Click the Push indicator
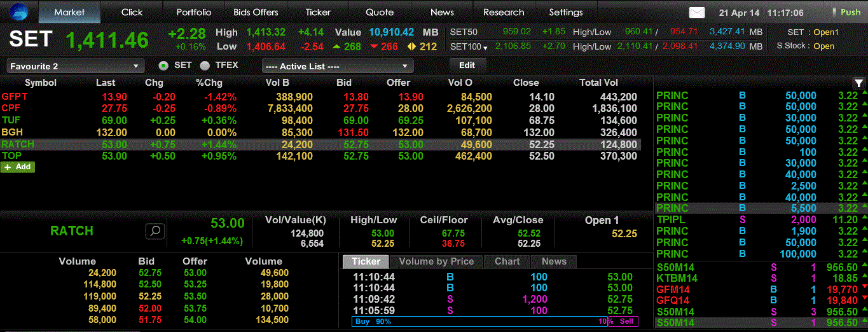868x332 pixels. (x=846, y=12)
